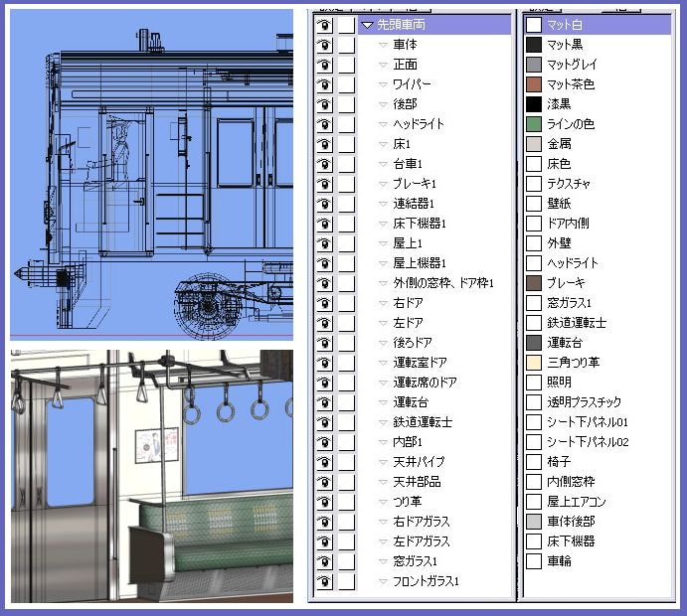The width and height of the screenshot is (687, 616).
Task: Expand the 天井パイプ triangle
Action: point(383,462)
